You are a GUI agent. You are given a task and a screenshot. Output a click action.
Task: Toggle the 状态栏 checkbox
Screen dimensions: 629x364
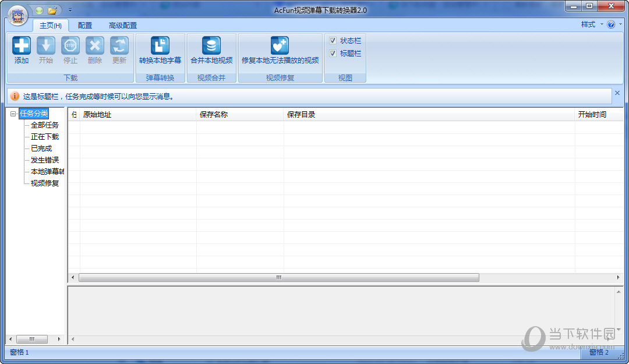click(x=333, y=41)
